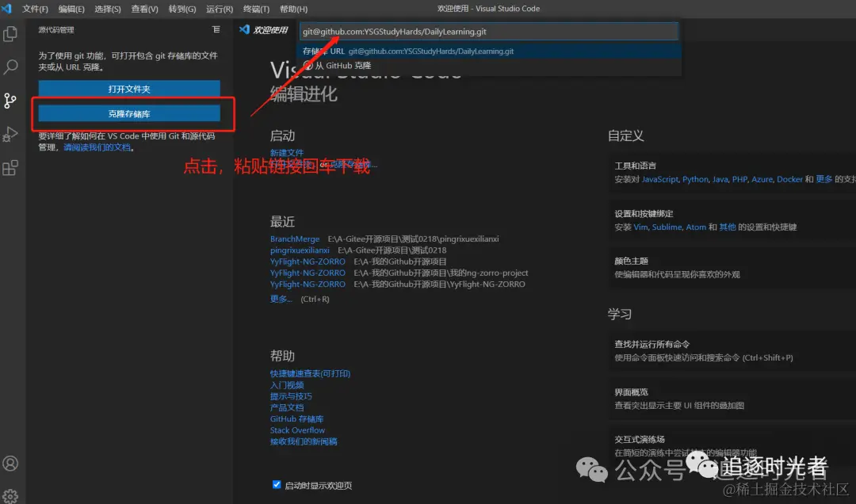
Task: Open the Explorer view in activity bar
Action: pos(10,34)
